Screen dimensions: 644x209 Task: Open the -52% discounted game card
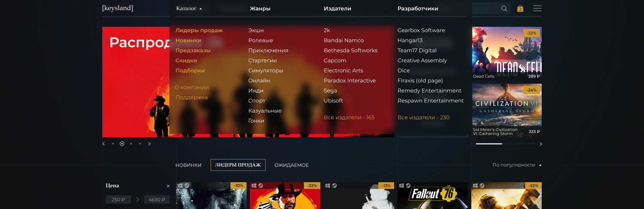(506, 196)
